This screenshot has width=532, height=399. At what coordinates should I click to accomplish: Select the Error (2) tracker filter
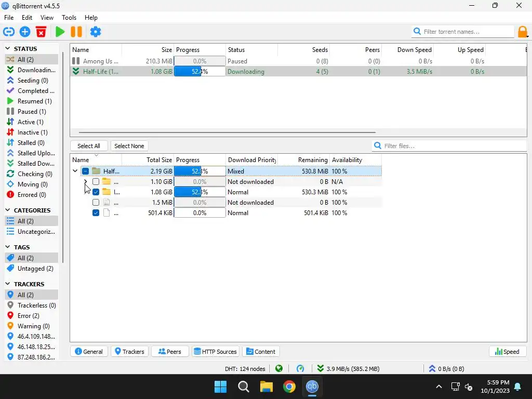point(32,316)
